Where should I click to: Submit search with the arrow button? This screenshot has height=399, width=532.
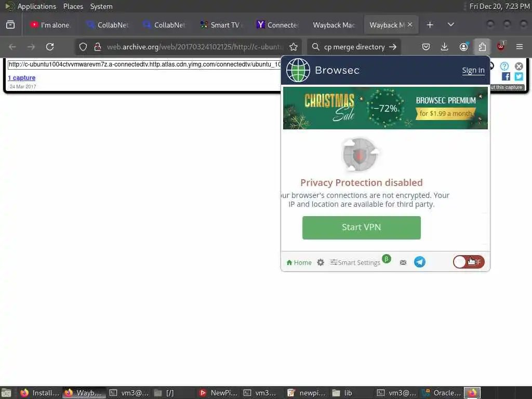393,47
